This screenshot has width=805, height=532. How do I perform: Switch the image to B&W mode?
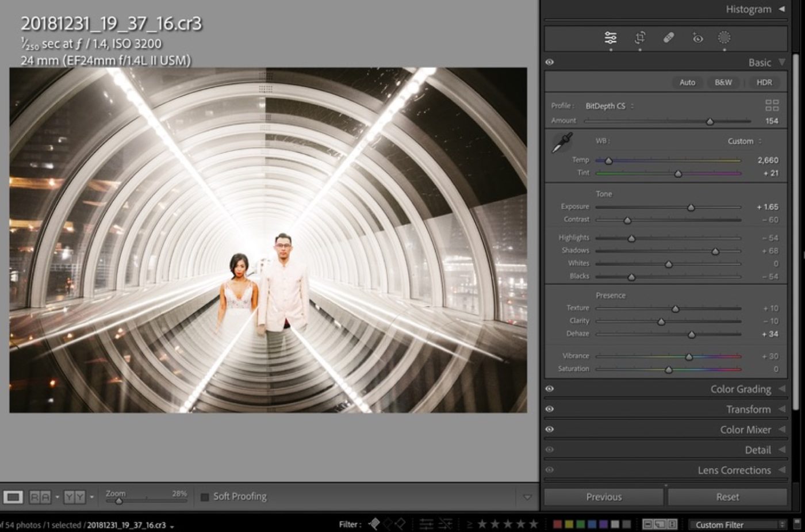[x=722, y=82]
